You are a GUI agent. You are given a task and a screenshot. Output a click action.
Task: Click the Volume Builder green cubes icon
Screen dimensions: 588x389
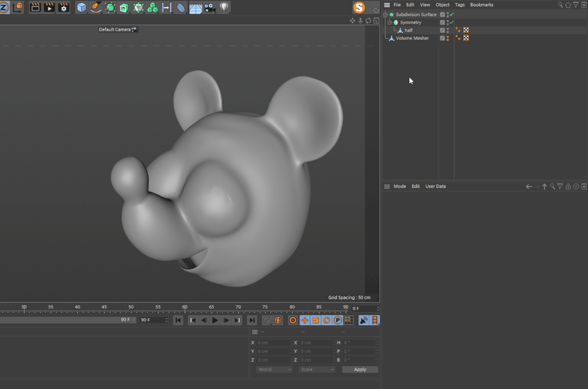[152, 7]
